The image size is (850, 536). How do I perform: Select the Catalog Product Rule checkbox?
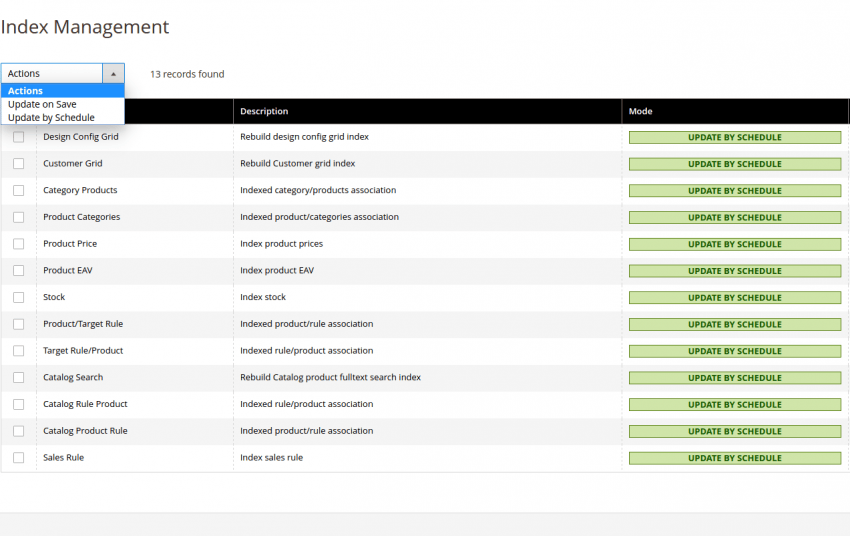pos(18,431)
